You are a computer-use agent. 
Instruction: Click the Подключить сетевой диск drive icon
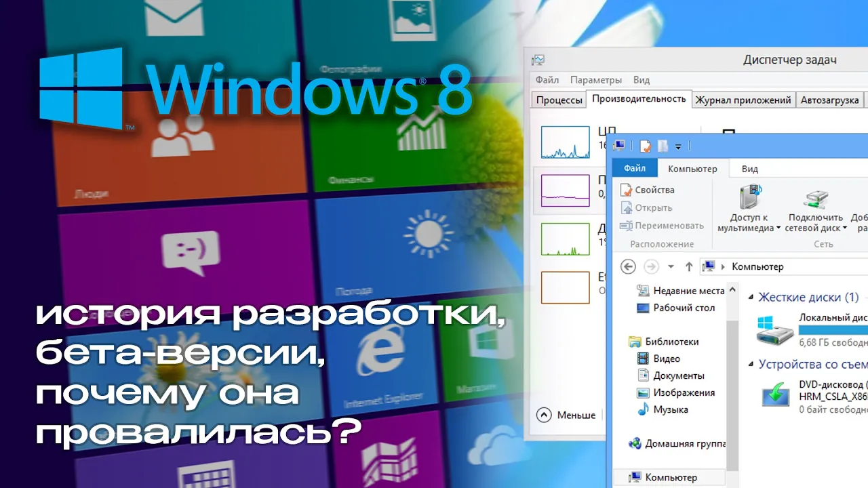pos(814,199)
